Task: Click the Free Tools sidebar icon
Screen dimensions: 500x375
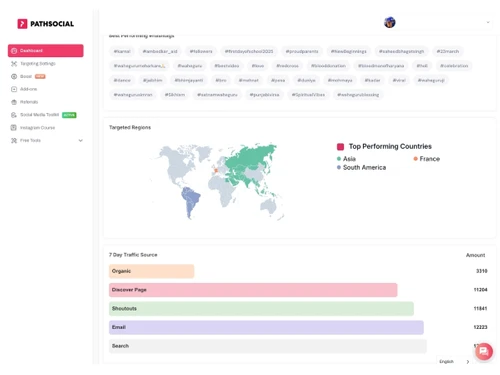Action: pyautogui.click(x=14, y=140)
